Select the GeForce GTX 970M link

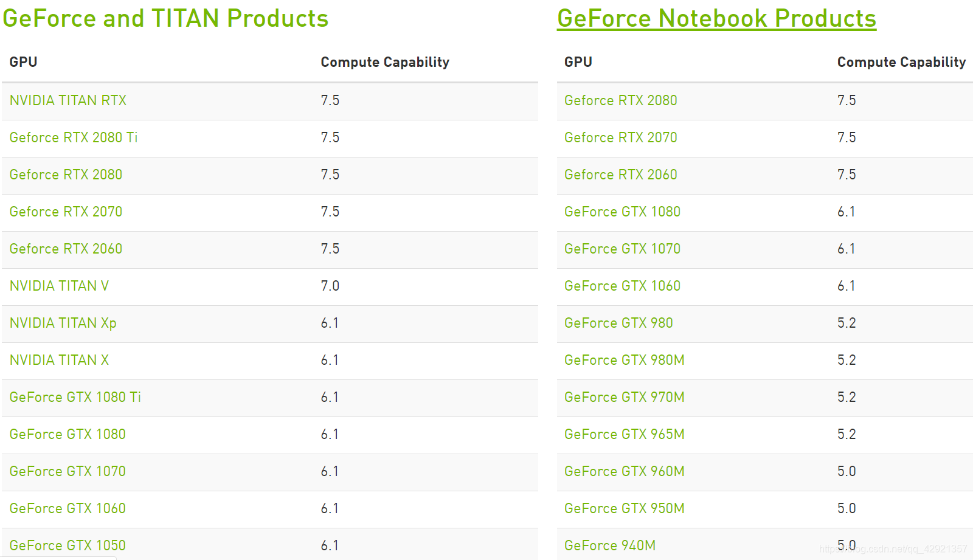click(624, 397)
